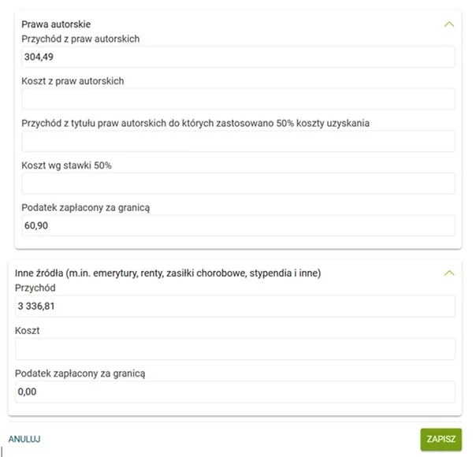This screenshot has width=476, height=457.
Task: Click the Inne źródła section header text
Action: [168, 273]
